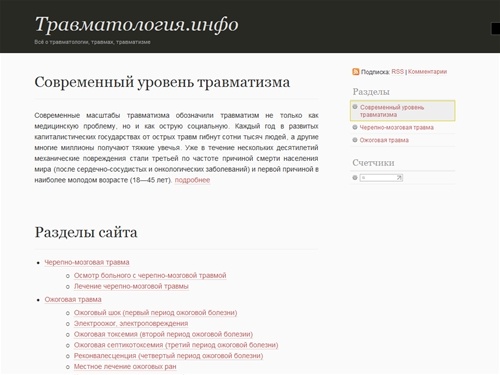Open Электроожог, электроповреждения link

click(x=131, y=323)
